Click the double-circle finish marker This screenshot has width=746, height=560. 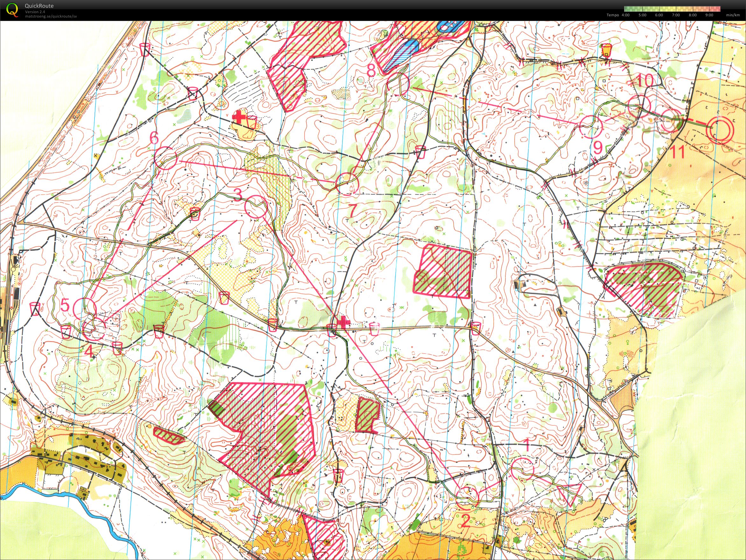(x=720, y=131)
